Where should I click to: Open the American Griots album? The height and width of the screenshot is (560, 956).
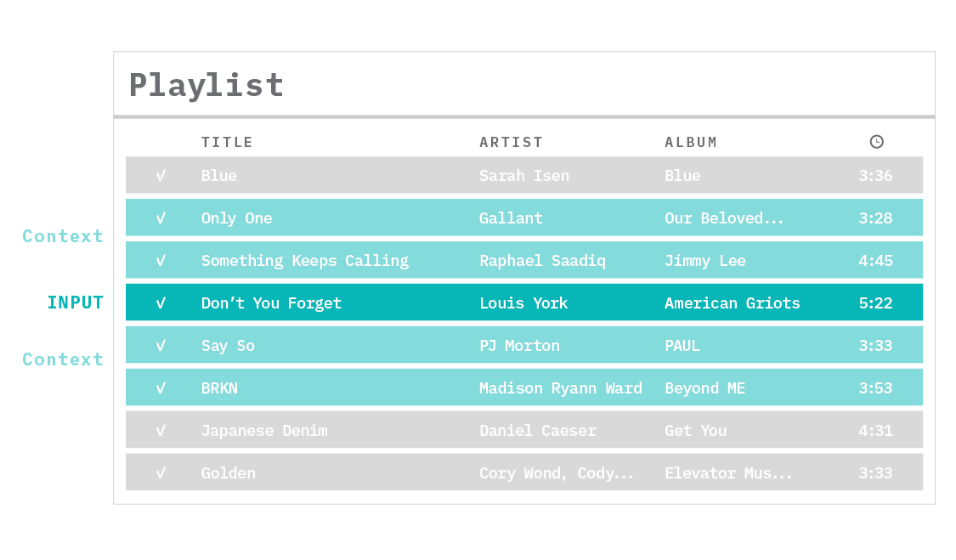pyautogui.click(x=733, y=303)
